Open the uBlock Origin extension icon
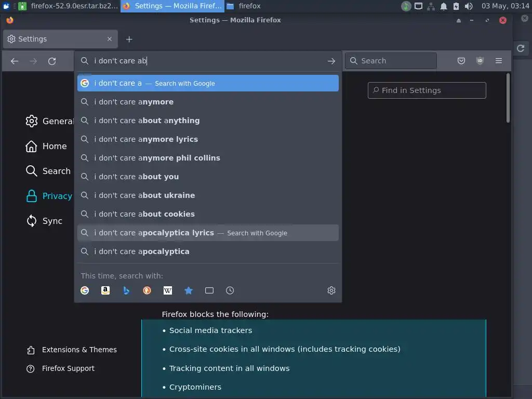 point(480,61)
